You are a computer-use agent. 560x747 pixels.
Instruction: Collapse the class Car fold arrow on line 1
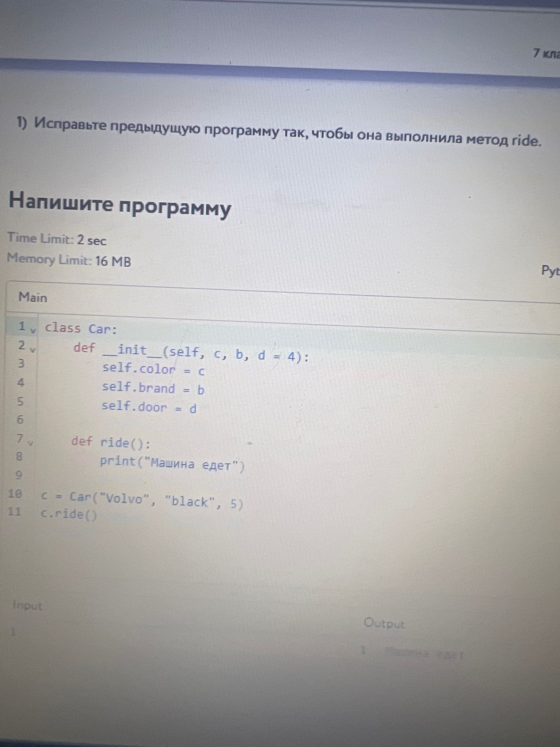tap(33, 331)
